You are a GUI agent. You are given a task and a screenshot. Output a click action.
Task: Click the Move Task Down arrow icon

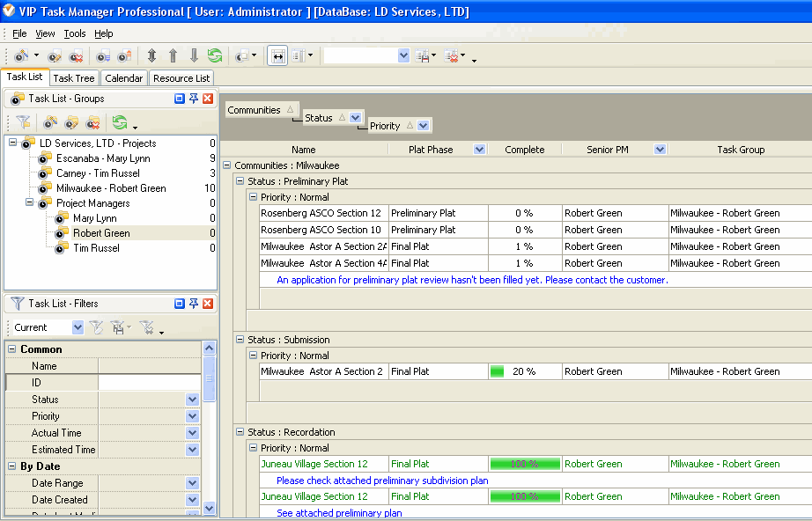pos(194,55)
